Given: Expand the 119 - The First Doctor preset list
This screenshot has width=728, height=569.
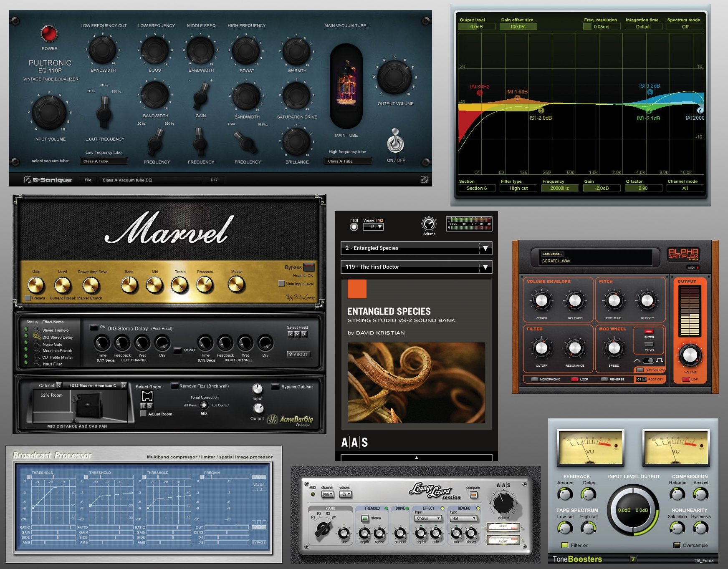Looking at the screenshot, I should point(485,267).
